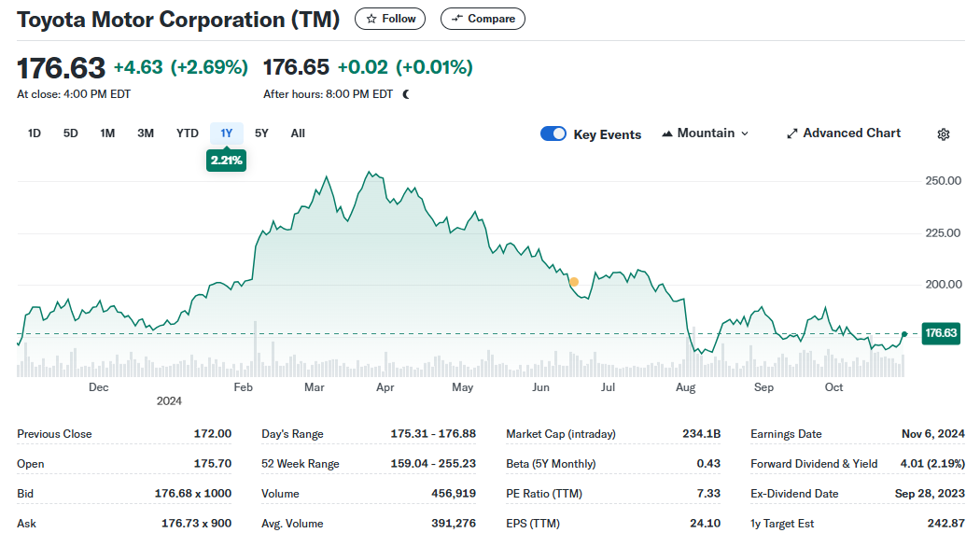Screen dimensions: 980x547
Task: Open chart settings gear icon
Action: [x=943, y=134]
